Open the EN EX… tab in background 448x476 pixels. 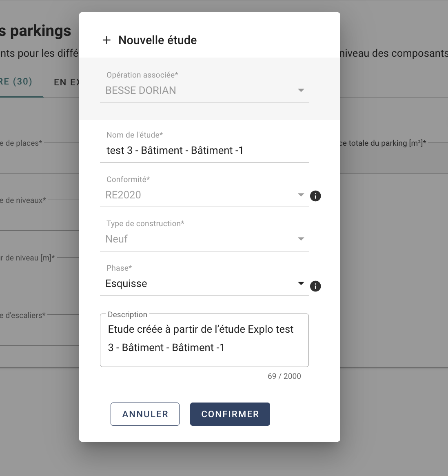[x=67, y=82]
